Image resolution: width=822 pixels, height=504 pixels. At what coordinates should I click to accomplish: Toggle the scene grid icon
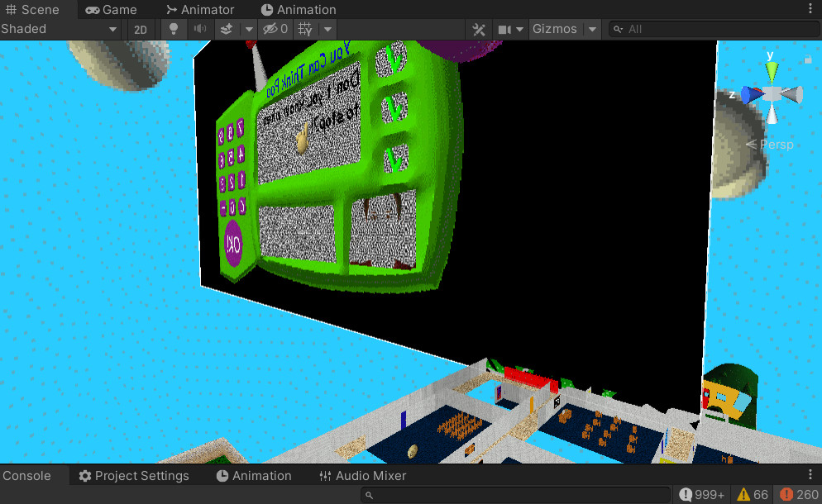point(305,30)
